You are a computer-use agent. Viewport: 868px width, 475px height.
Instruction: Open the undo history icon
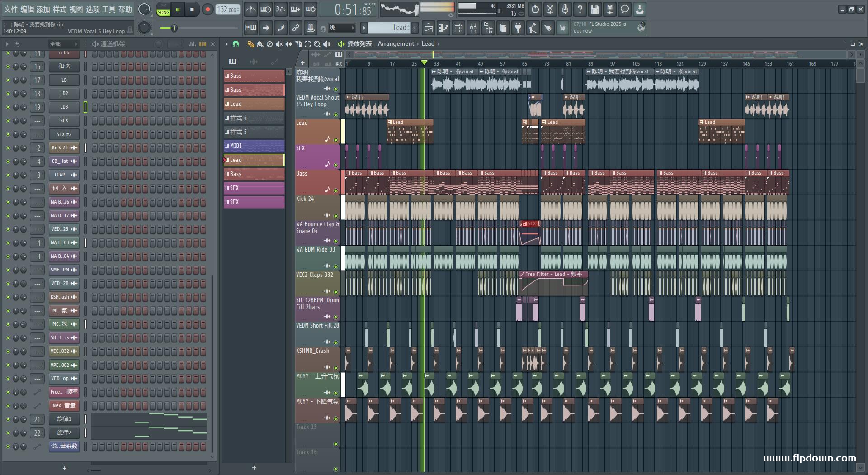(x=535, y=9)
